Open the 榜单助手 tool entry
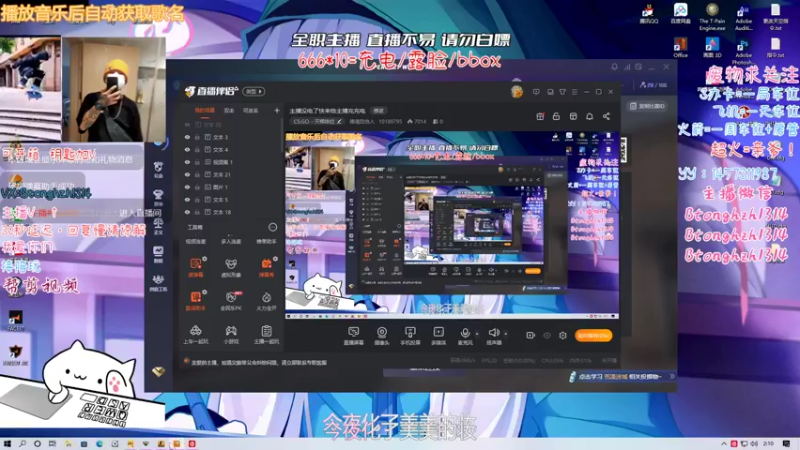 (x=266, y=241)
